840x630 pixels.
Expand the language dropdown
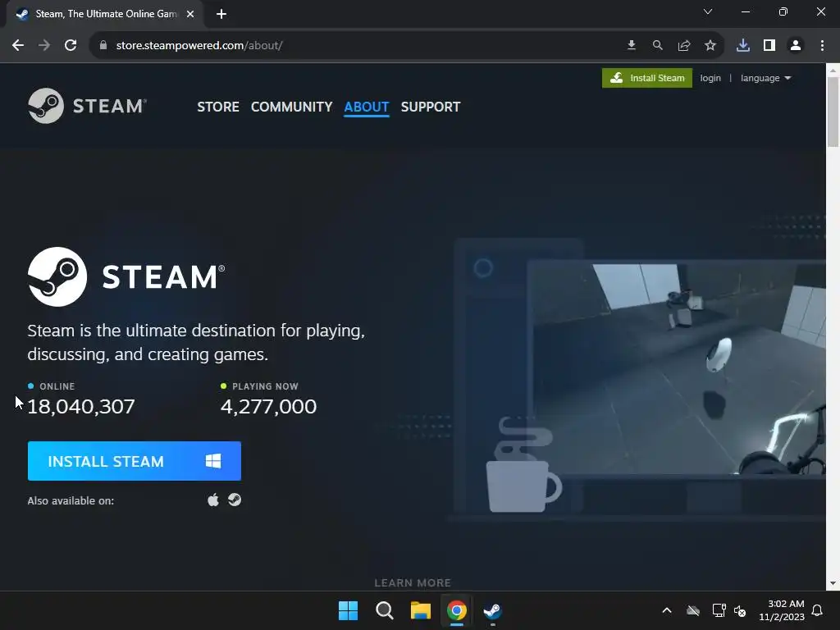[765, 78]
